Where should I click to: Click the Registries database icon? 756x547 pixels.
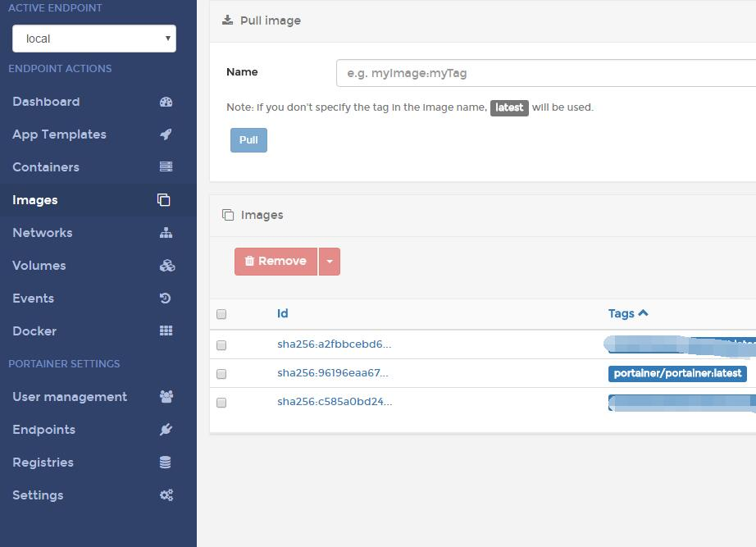tap(166, 462)
